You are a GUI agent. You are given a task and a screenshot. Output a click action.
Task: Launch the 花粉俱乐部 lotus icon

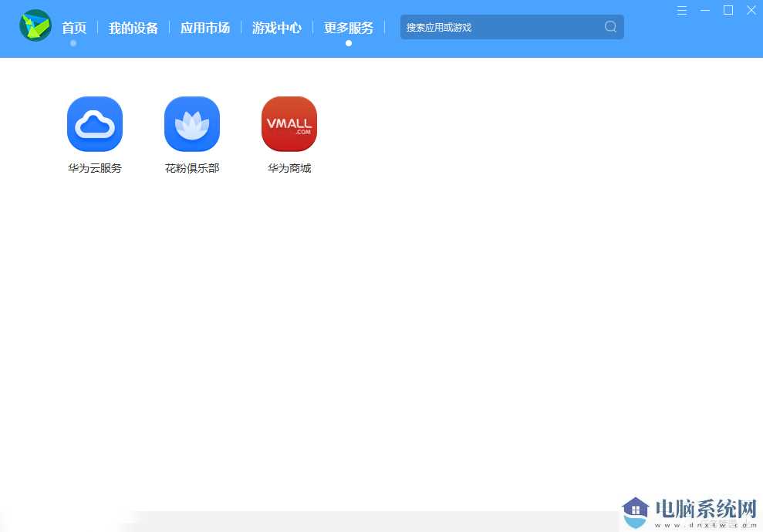click(x=192, y=124)
